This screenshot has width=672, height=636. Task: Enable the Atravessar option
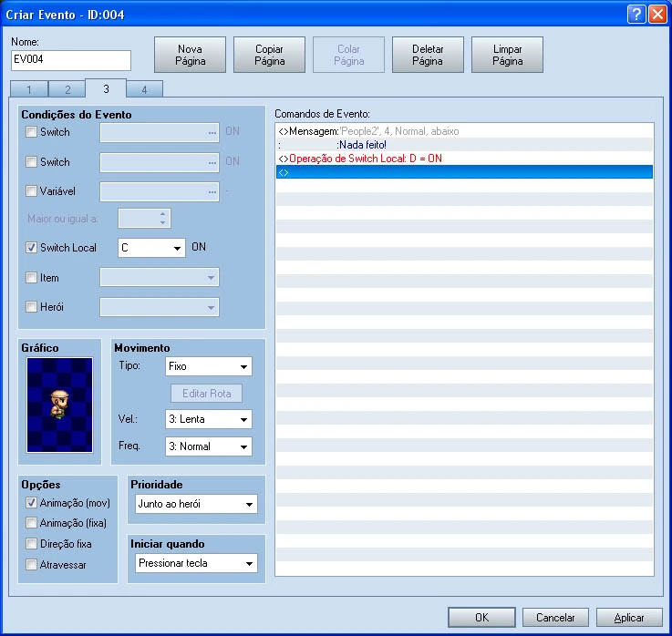31,565
